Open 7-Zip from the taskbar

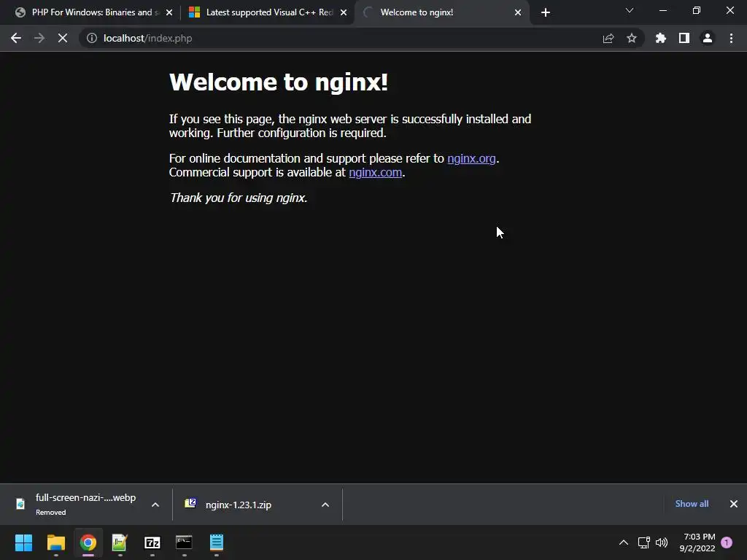coord(152,542)
